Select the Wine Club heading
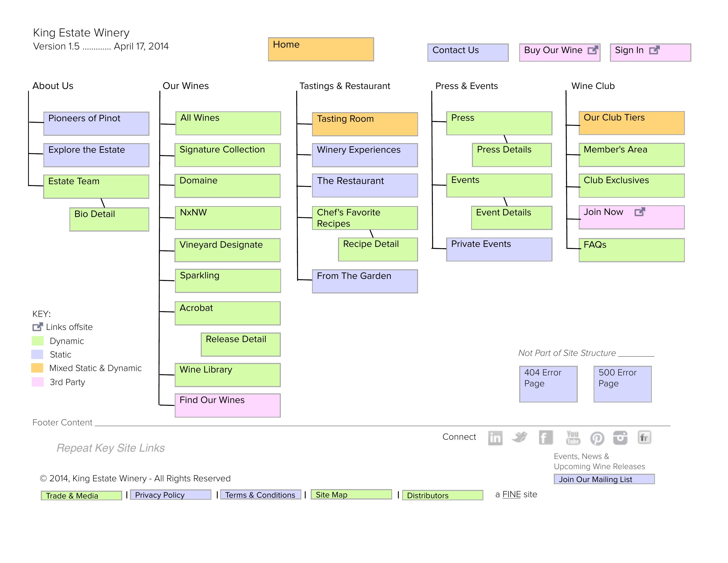The width and height of the screenshot is (728, 563). point(593,86)
